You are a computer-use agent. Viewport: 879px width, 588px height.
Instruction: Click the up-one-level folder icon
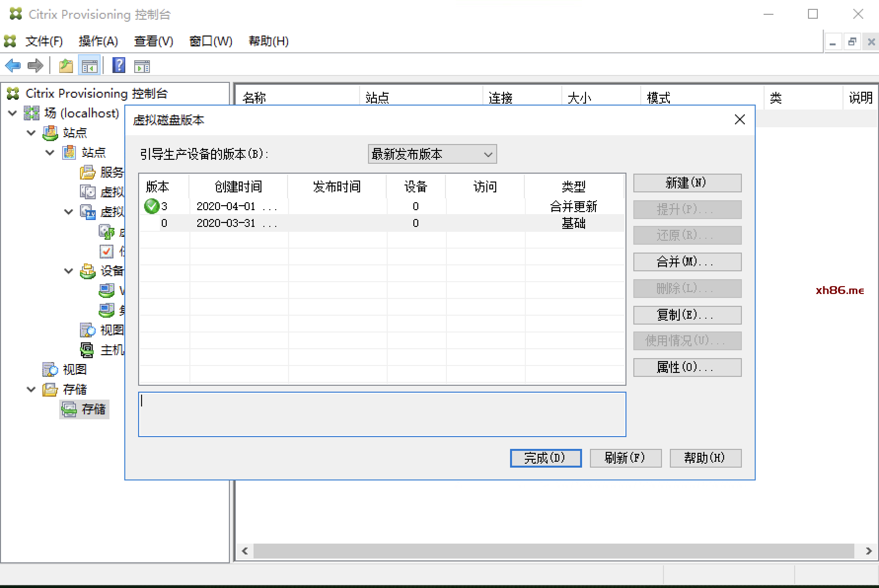pyautogui.click(x=66, y=66)
